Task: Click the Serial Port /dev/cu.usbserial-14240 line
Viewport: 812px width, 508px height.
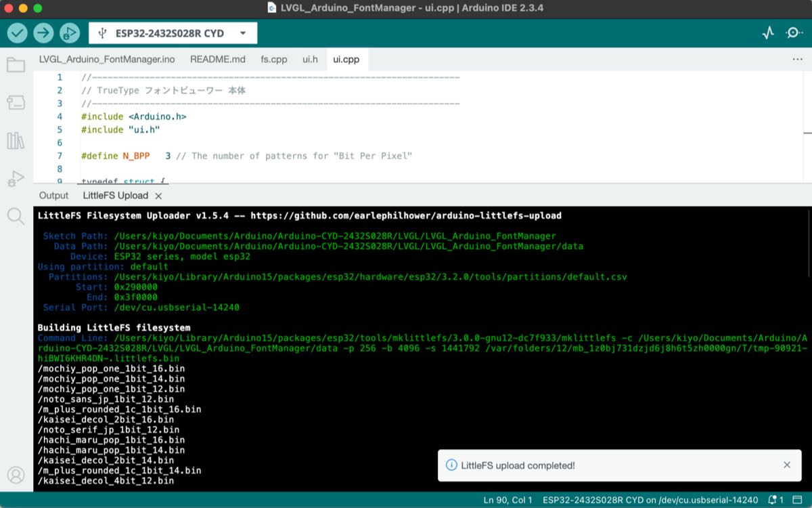Action: 141,308
